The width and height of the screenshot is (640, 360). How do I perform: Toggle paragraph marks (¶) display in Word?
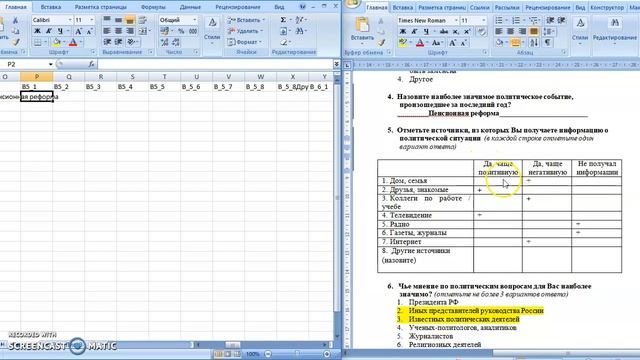click(548, 42)
